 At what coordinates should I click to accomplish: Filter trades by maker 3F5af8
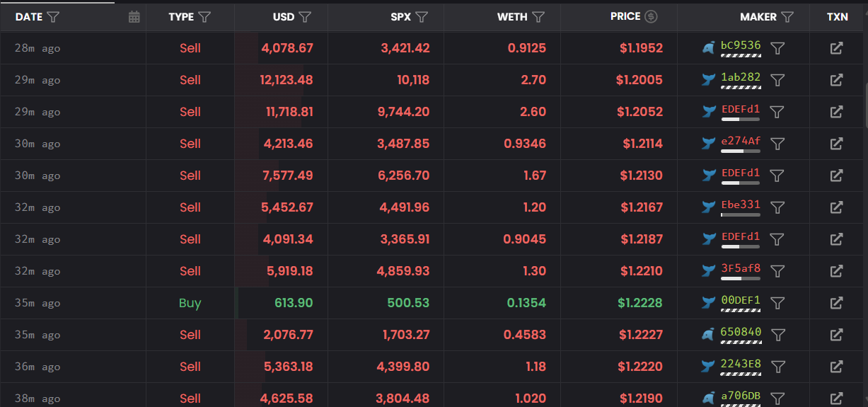[x=777, y=271]
